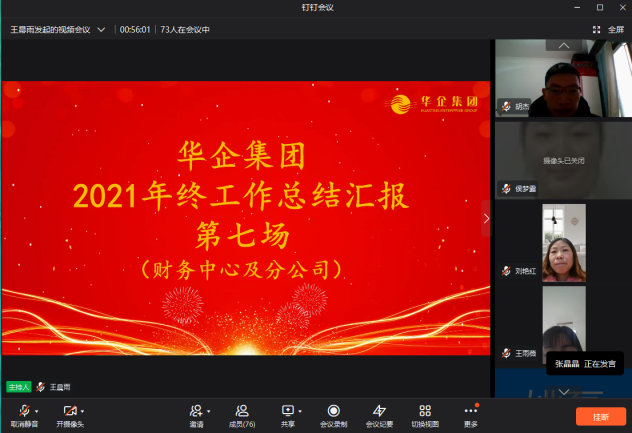
Task: Collapse the participant sidebar with side arrow
Action: (487, 218)
